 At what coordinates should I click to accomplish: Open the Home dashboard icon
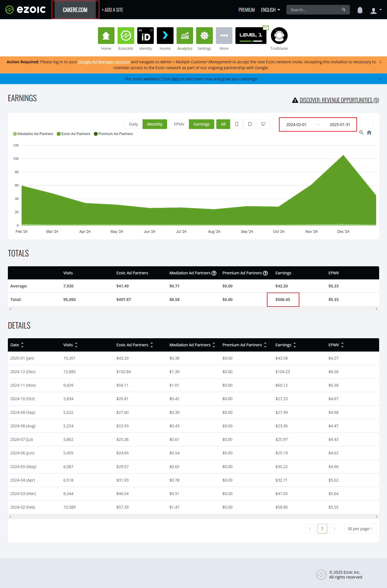[x=106, y=35]
